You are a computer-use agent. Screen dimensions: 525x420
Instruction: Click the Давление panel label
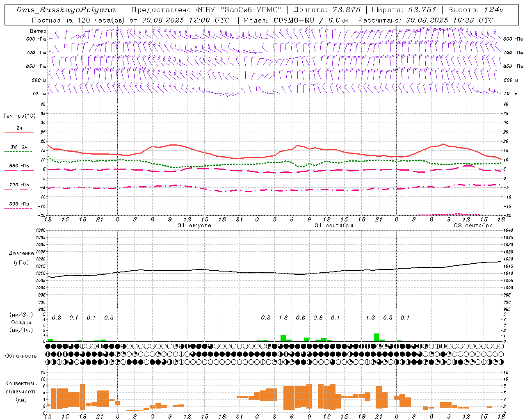pyautogui.click(x=21, y=253)
